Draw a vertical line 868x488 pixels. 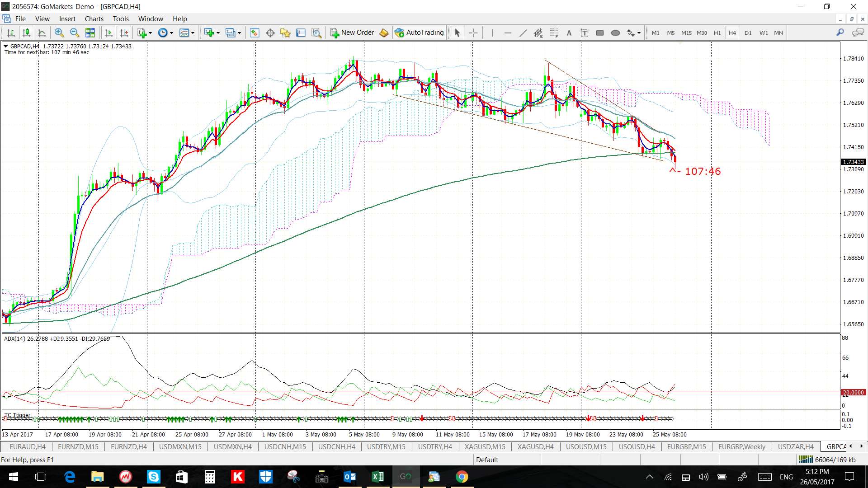click(492, 33)
